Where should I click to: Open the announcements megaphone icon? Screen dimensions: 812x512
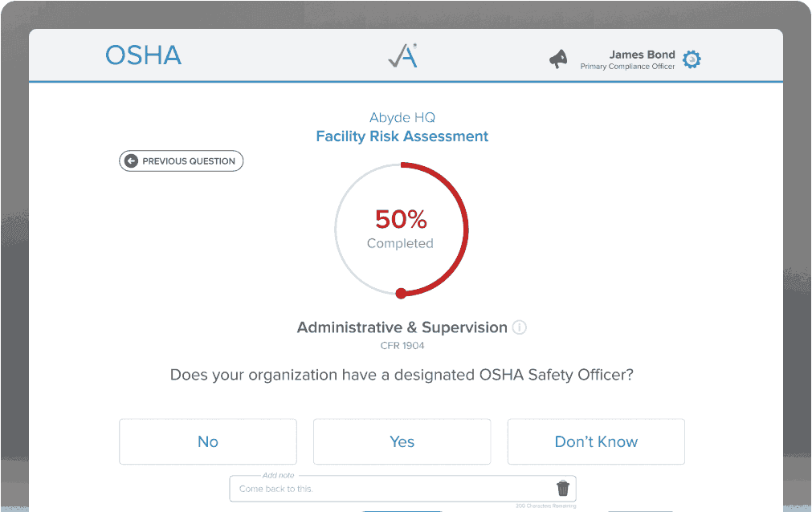pos(557,58)
